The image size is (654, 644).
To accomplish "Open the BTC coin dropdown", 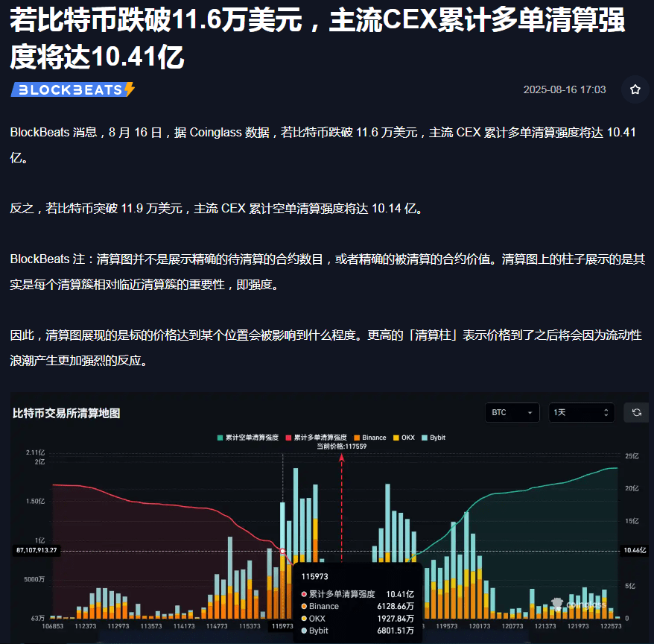I will (512, 412).
